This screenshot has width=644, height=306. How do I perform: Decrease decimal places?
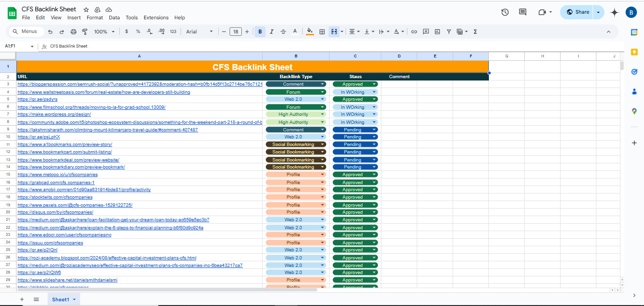point(149,32)
